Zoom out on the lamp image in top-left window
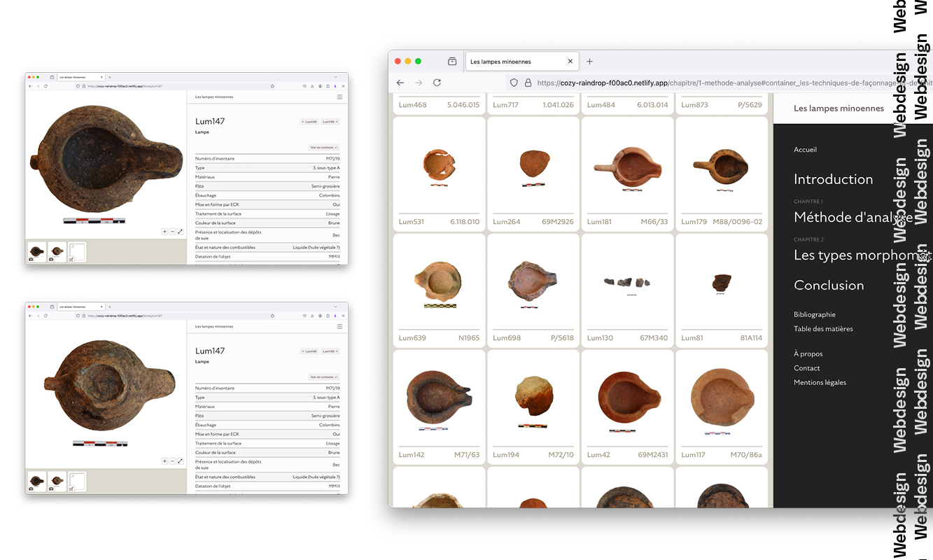Image resolution: width=933 pixels, height=560 pixels. click(x=172, y=232)
